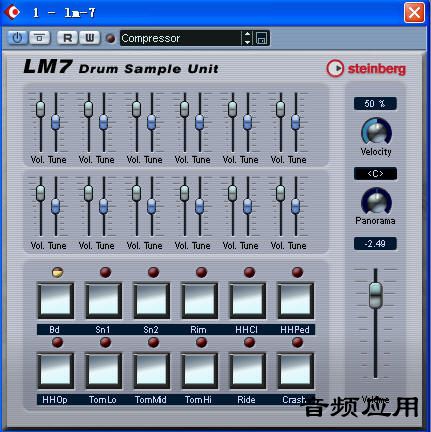Viewport: 431px width, 432px height.
Task: Trigger the Rim drum pad
Action: [x=199, y=301]
